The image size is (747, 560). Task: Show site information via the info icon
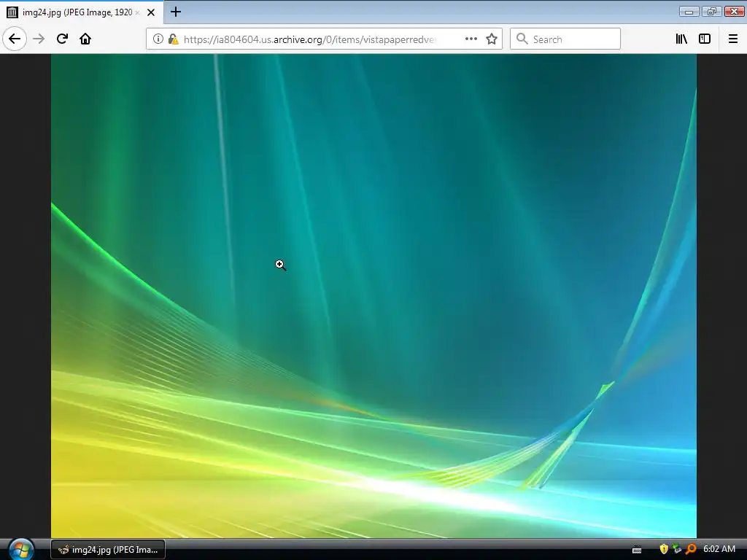point(158,39)
